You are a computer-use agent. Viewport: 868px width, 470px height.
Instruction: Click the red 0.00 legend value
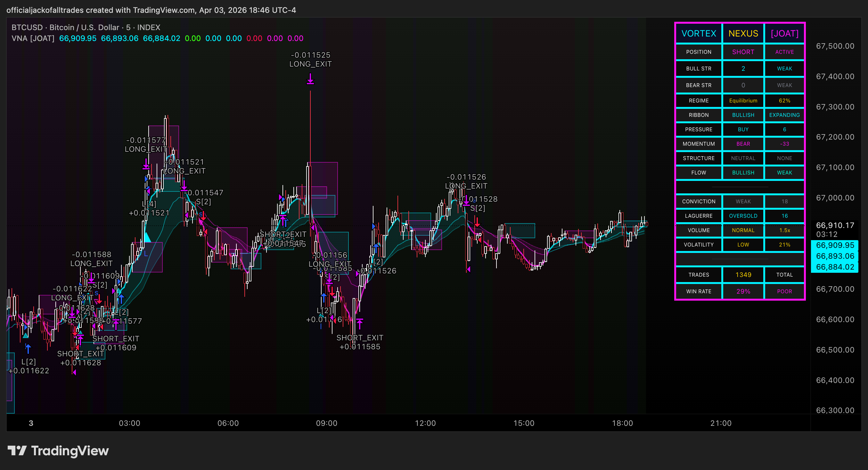pyautogui.click(x=254, y=38)
